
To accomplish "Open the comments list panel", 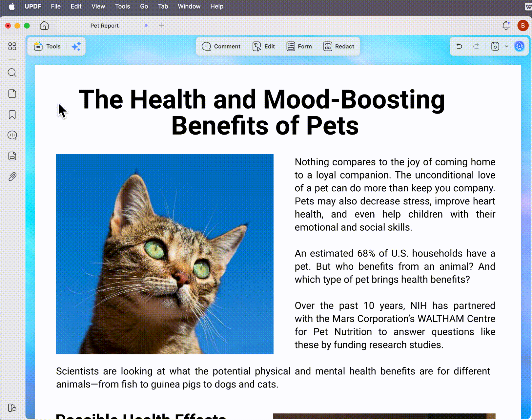I will coord(12,135).
